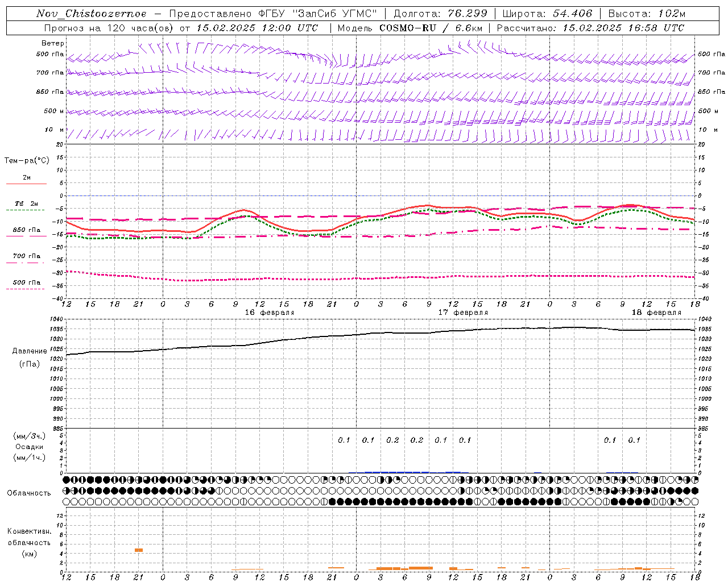Click the '700 гПа' temperature legend entry
Screen dimensions: 728x582
tap(26, 256)
